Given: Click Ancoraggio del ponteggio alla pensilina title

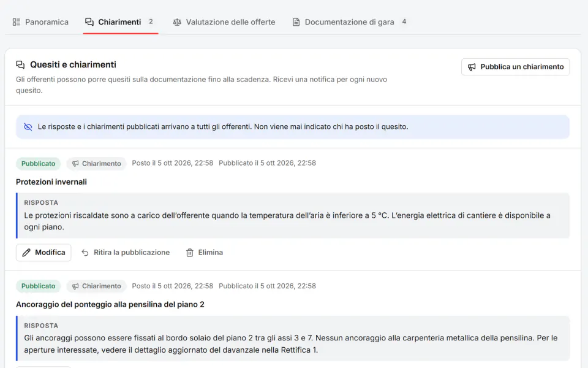Looking at the screenshot, I should pyautogui.click(x=110, y=305).
